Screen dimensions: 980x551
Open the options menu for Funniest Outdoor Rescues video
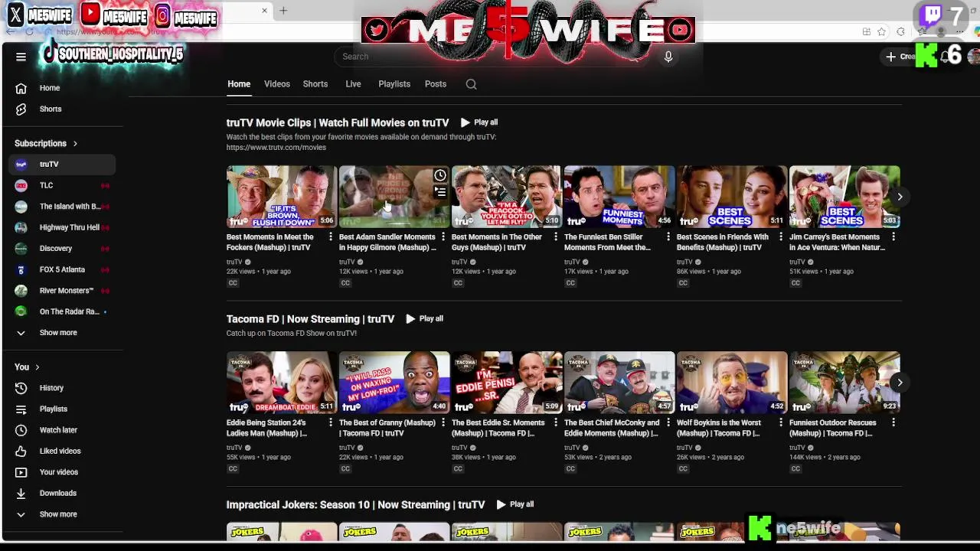[893, 423]
